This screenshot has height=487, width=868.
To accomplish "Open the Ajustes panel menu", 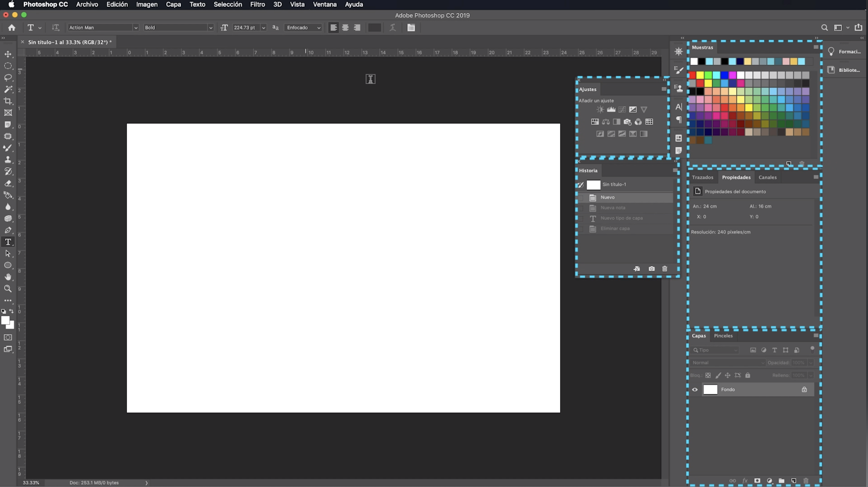I will point(664,89).
